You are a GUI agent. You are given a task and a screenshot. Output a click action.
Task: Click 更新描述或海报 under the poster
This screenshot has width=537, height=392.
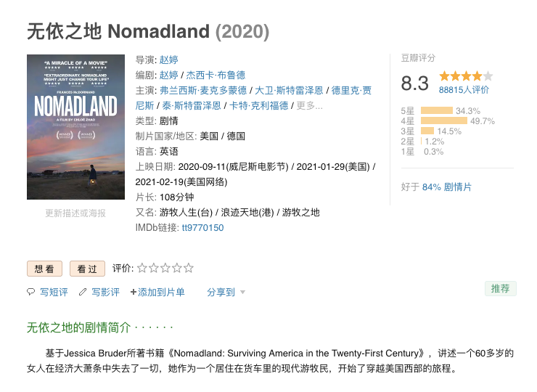pos(75,213)
